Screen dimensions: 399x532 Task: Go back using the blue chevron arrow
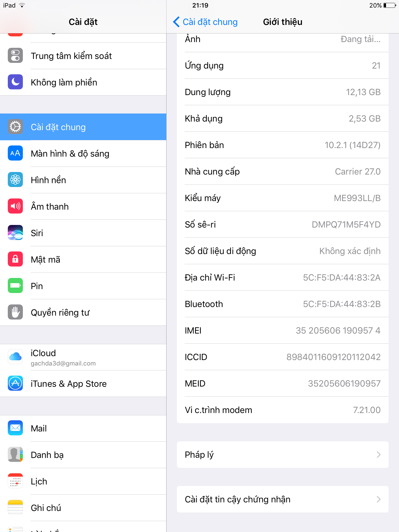coord(176,22)
